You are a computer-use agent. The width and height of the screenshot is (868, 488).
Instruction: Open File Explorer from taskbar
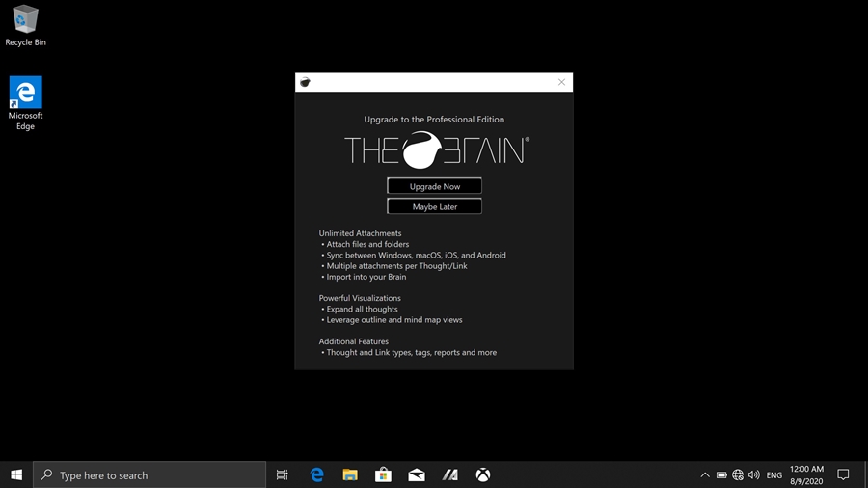pyautogui.click(x=350, y=474)
